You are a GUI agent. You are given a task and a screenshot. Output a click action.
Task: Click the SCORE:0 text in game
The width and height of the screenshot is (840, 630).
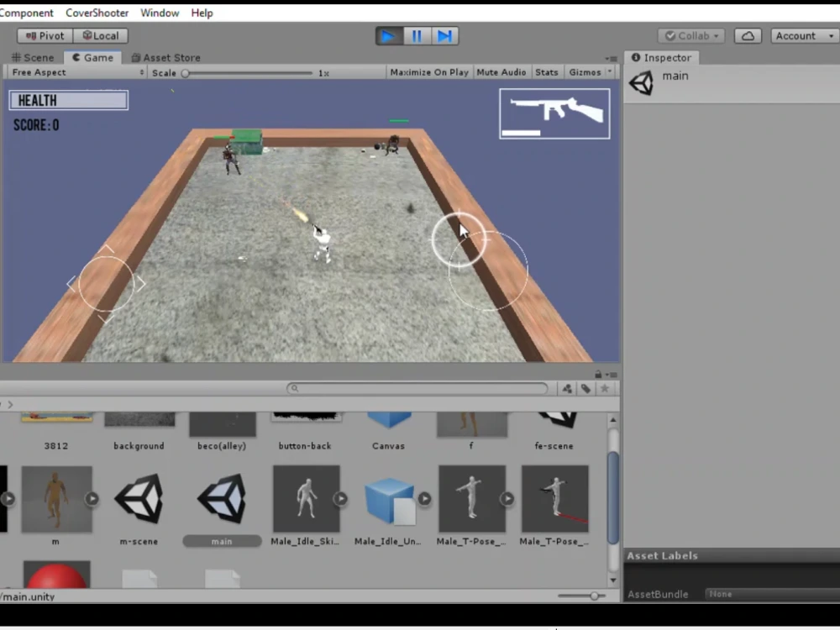click(36, 125)
